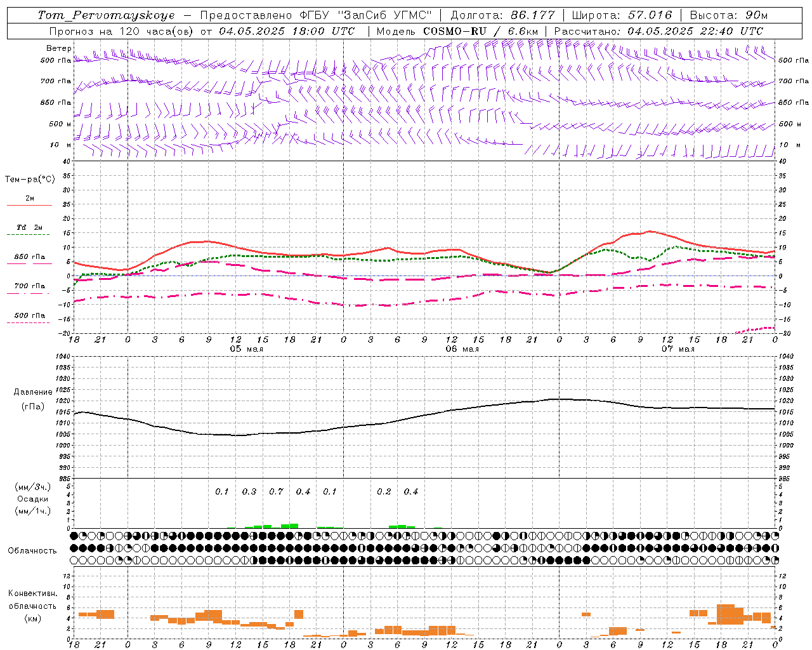This screenshot has height=650, width=812.
Task: Click the date label 05 мая
Action: pos(246,349)
